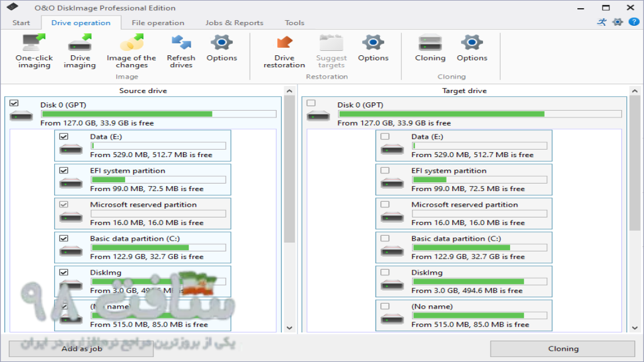Open the File operation tab
This screenshot has width=644, height=362.
[158, 23]
